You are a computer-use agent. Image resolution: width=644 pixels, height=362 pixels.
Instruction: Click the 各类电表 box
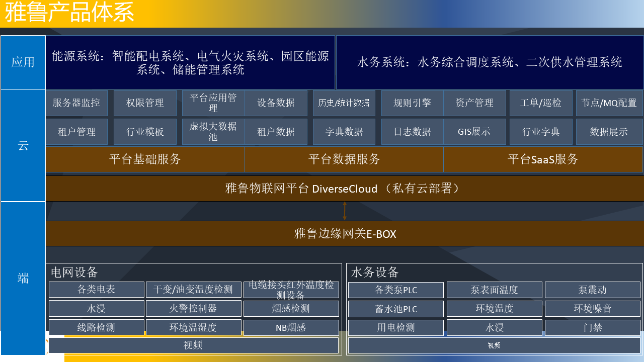tap(97, 290)
